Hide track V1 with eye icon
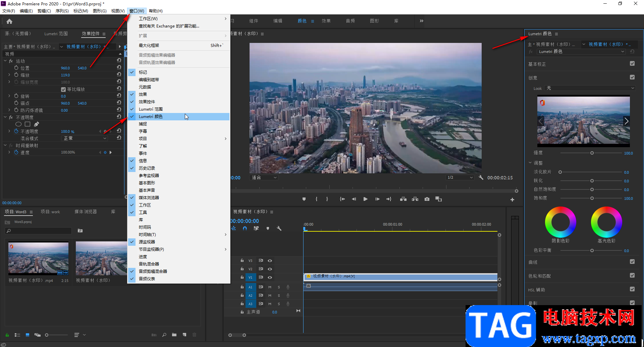The width and height of the screenshot is (644, 347). pos(270,278)
